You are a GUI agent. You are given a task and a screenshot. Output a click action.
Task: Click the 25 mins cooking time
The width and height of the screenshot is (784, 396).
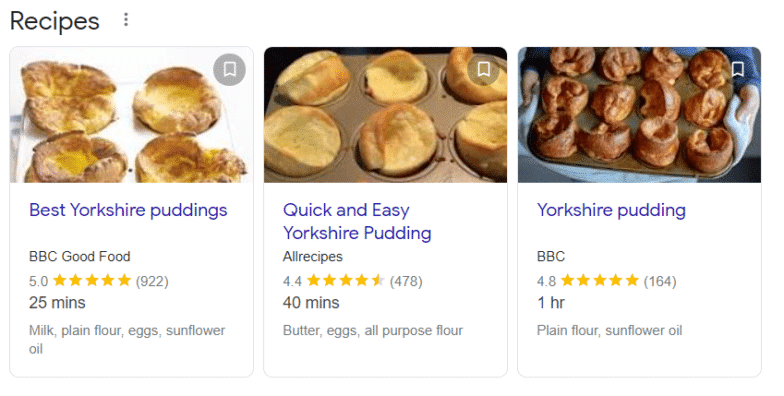[x=57, y=302]
